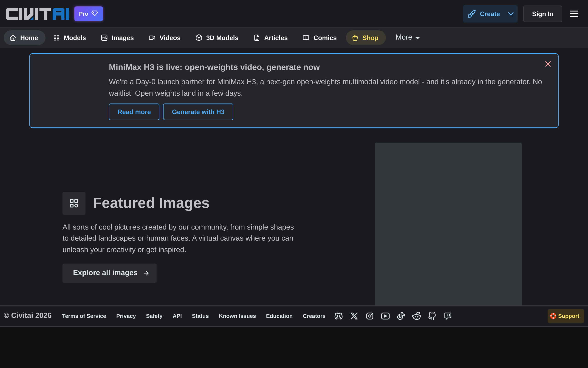Open the Support button in footer
Screen dimensions: 588x368
566,316
